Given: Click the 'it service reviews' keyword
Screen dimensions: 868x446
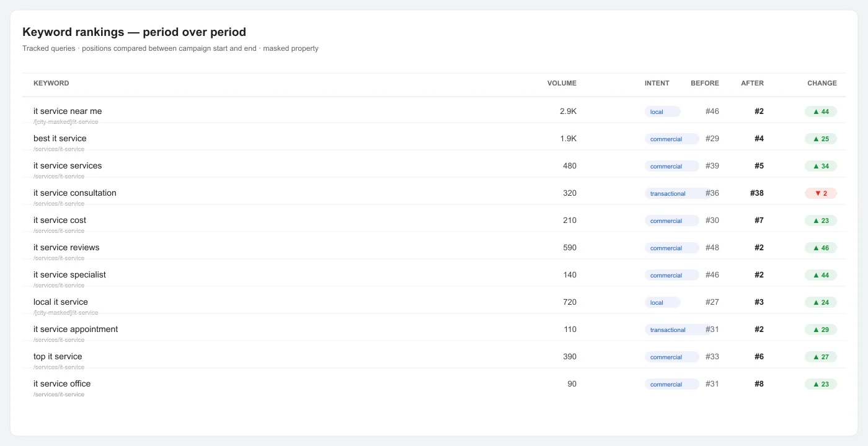Looking at the screenshot, I should [x=66, y=247].
